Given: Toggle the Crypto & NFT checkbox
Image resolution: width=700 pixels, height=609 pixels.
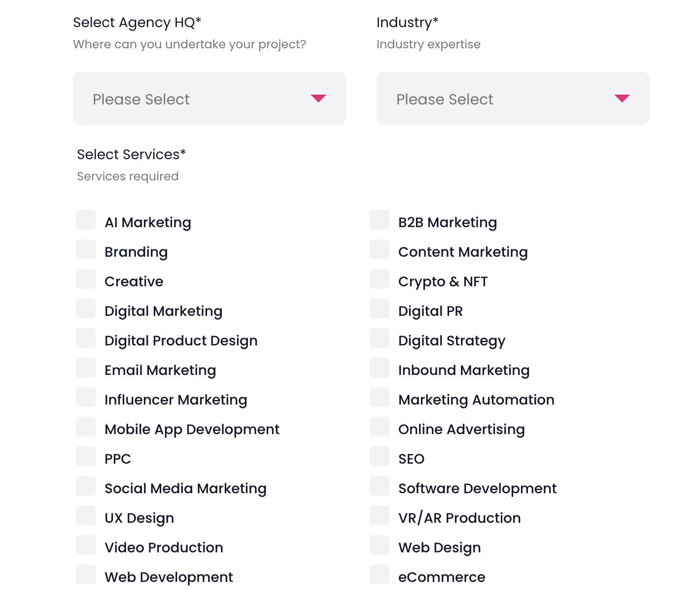Looking at the screenshot, I should click(380, 279).
